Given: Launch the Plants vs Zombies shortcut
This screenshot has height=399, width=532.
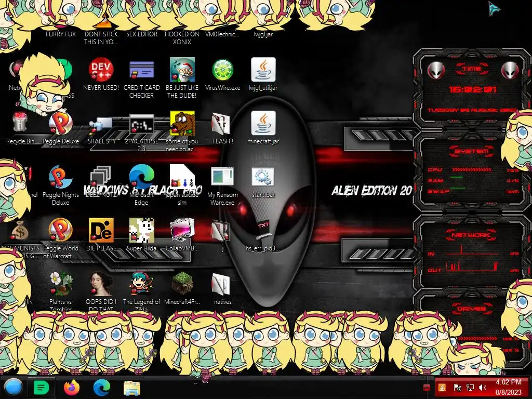Looking at the screenshot, I should (x=61, y=284).
